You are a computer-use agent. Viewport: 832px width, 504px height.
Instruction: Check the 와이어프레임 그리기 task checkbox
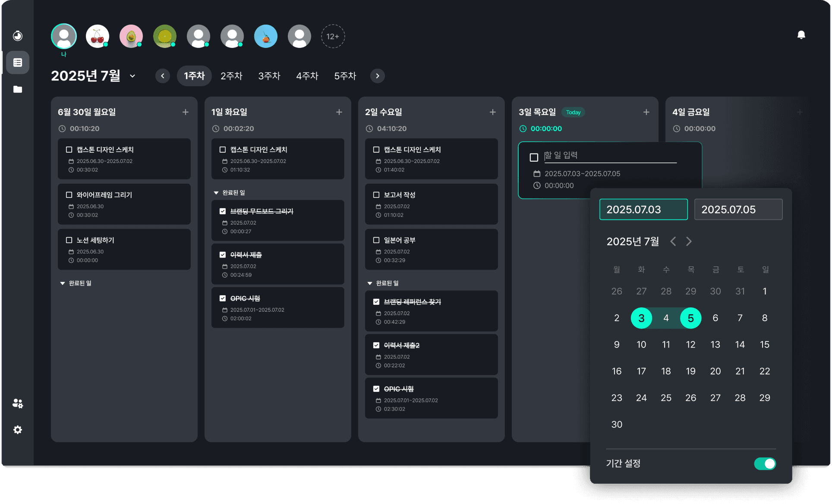[x=69, y=195]
